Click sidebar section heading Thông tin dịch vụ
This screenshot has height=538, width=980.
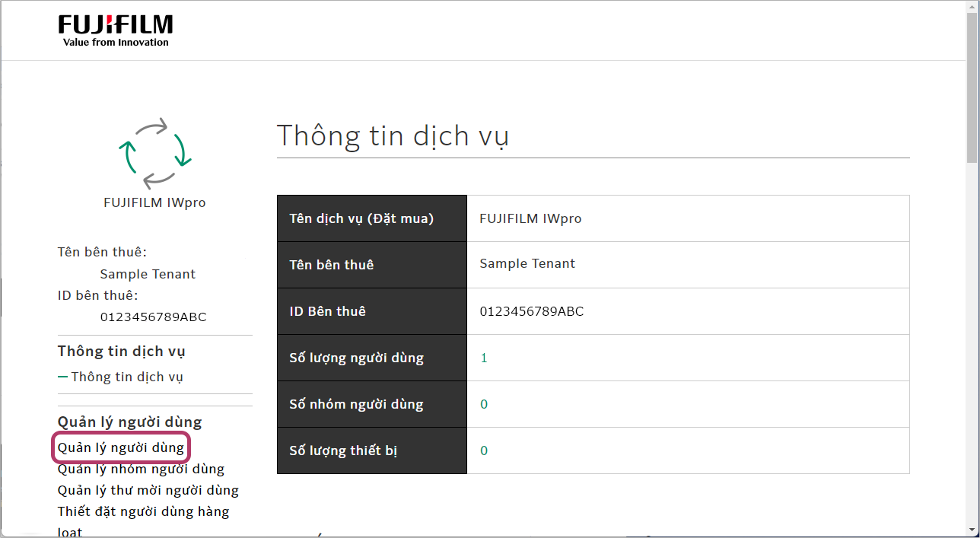122,351
